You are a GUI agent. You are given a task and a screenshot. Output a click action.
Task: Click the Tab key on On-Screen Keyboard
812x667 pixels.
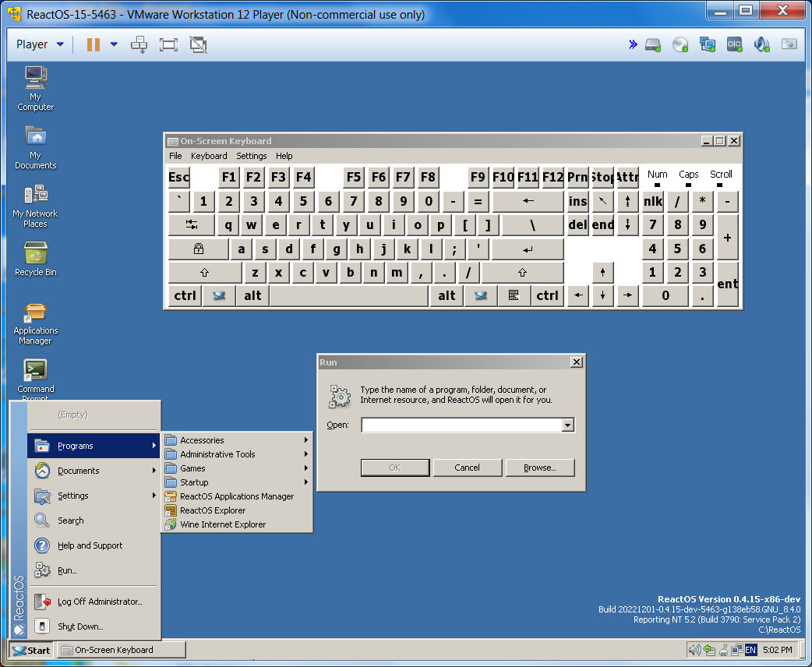click(192, 224)
